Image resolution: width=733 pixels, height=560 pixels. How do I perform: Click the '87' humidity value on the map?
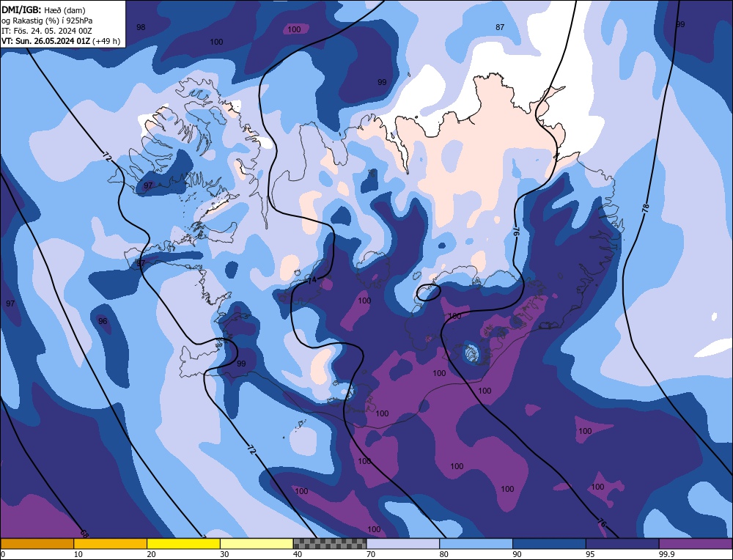(x=500, y=27)
